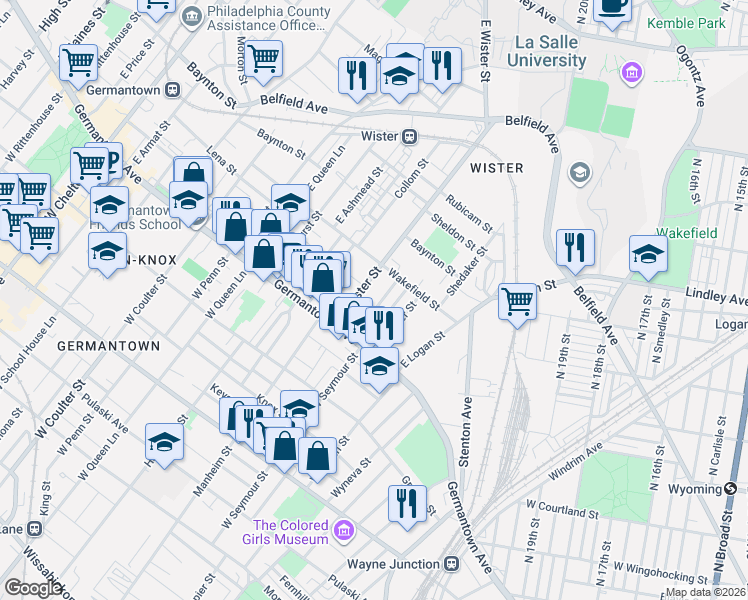Click the Wakefield park label
Image resolution: width=748 pixels, height=600 pixels.
[686, 233]
